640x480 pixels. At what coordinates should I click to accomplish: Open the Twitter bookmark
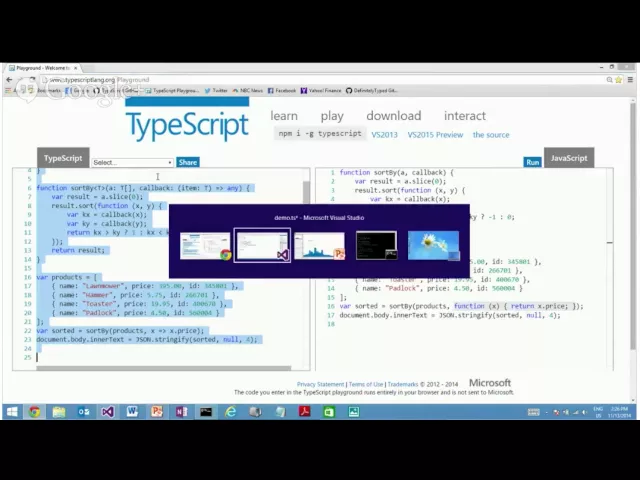pyautogui.click(x=216, y=91)
